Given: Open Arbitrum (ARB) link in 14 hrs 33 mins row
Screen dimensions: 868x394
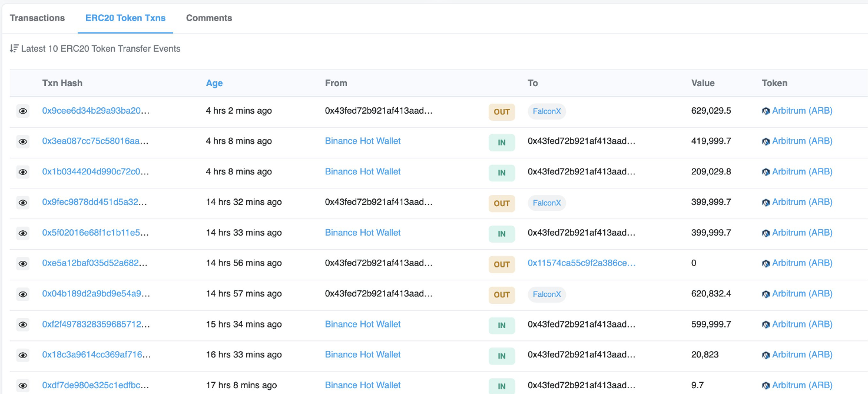Looking at the screenshot, I should [802, 233].
